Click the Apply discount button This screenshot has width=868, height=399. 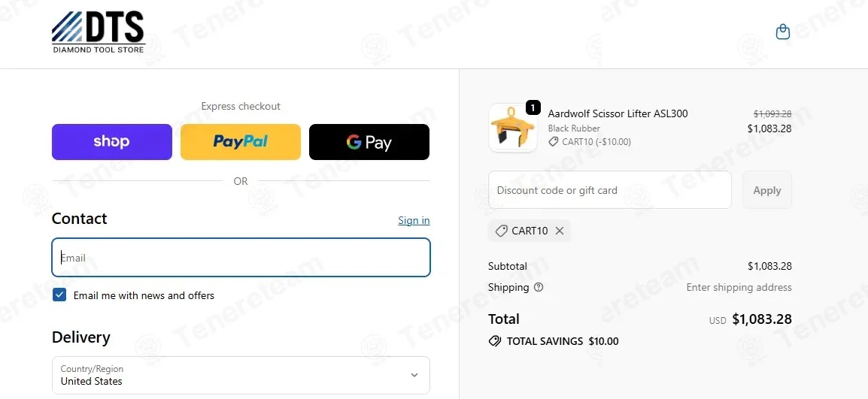(766, 190)
